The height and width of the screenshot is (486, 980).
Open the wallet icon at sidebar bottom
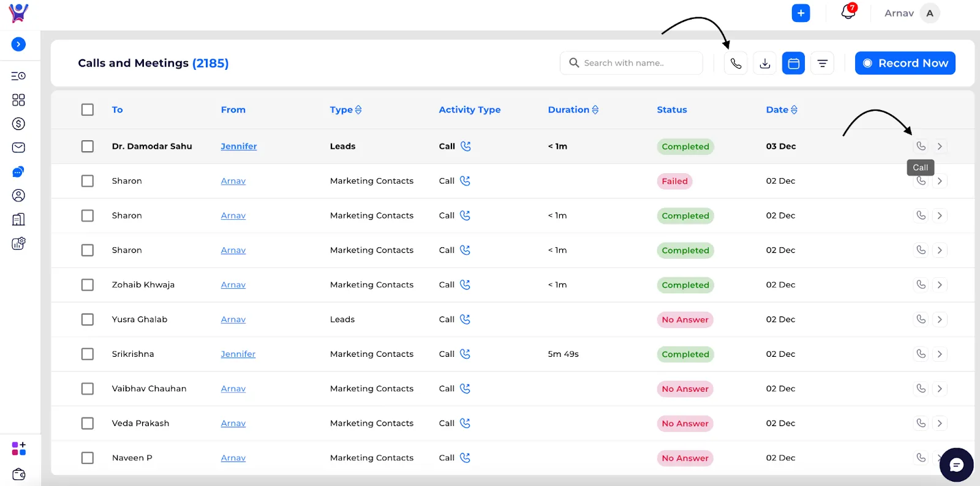point(18,474)
